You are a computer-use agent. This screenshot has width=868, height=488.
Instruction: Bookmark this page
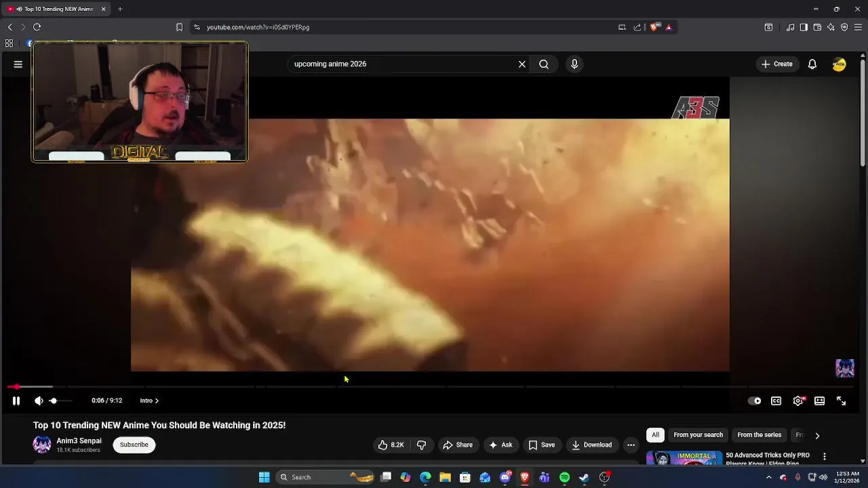click(x=179, y=27)
